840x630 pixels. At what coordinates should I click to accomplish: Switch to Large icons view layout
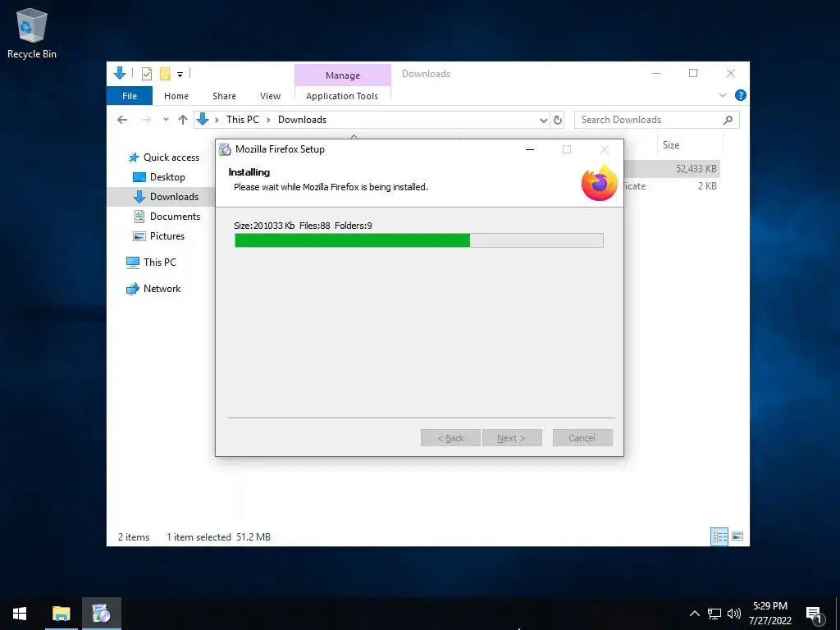[x=737, y=536]
